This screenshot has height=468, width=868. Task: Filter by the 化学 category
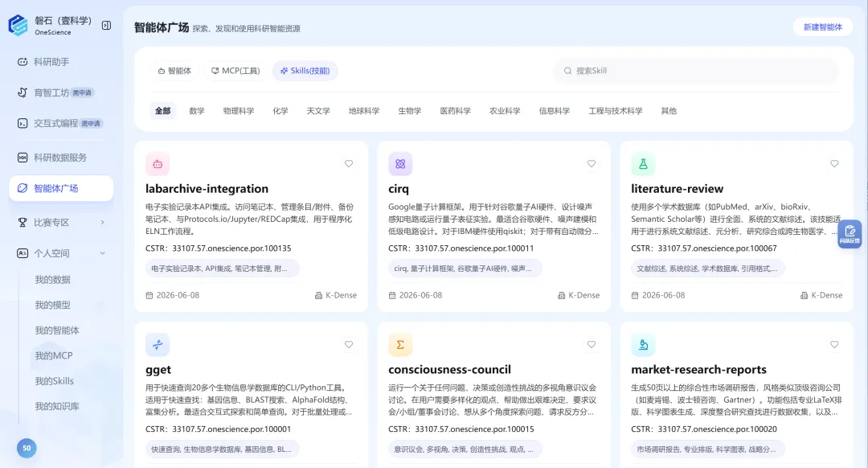point(280,111)
